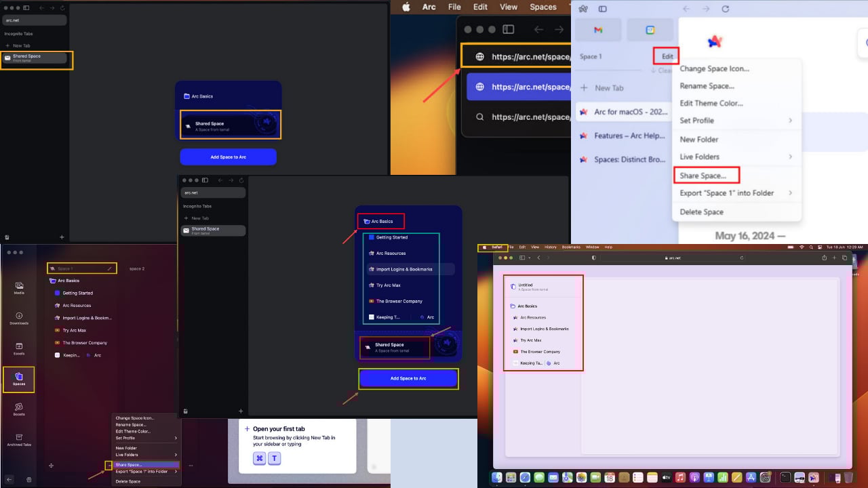Image resolution: width=868 pixels, height=488 pixels.
Task: Open Spaces menu in Arc menu bar
Action: point(543,7)
